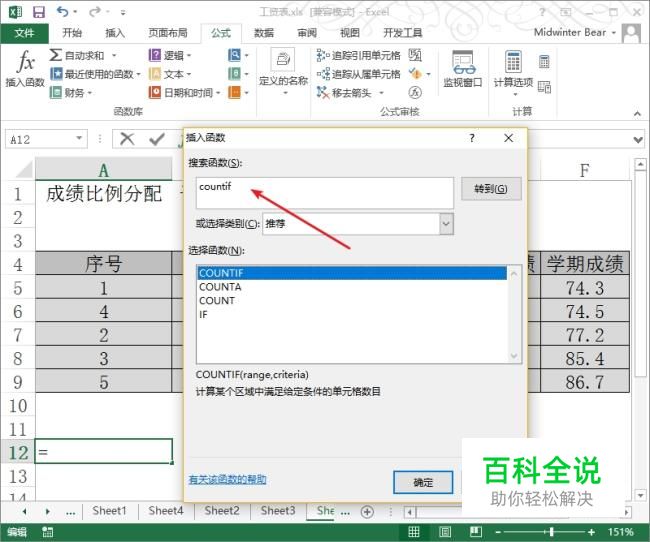Open the Financial functions library
Image resolution: width=650 pixels, height=542 pixels.
coord(70,92)
